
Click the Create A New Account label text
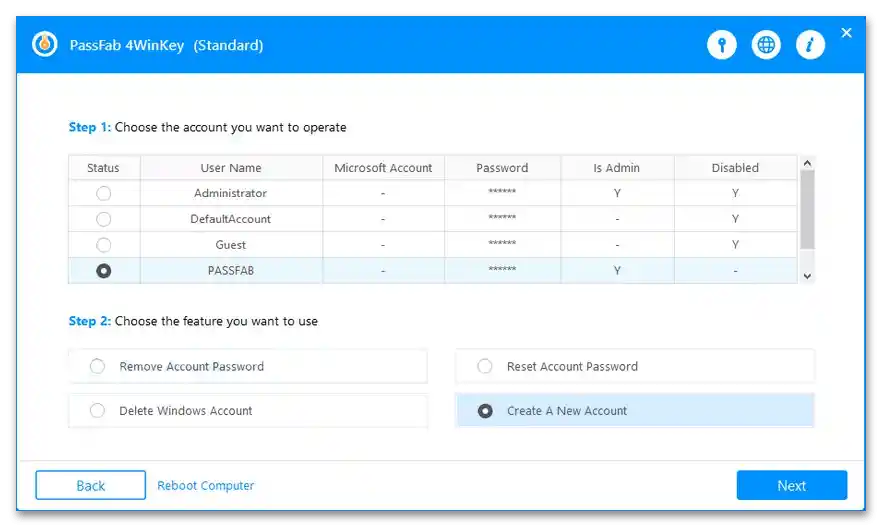click(x=566, y=411)
